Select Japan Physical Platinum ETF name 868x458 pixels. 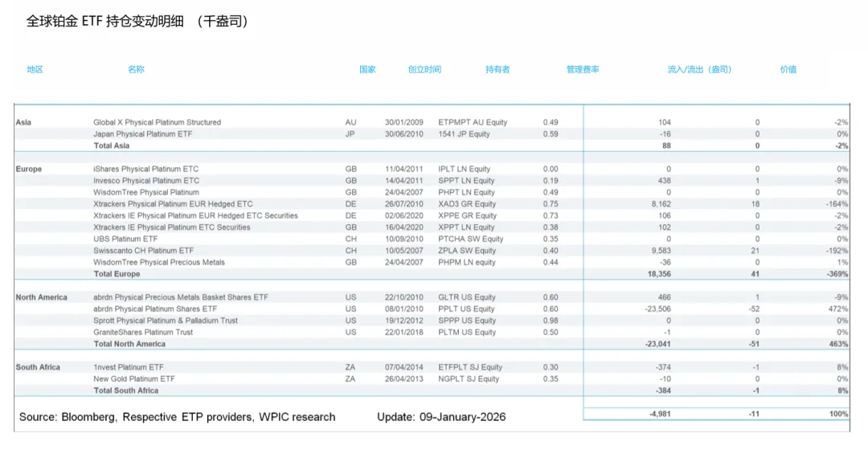pos(143,134)
